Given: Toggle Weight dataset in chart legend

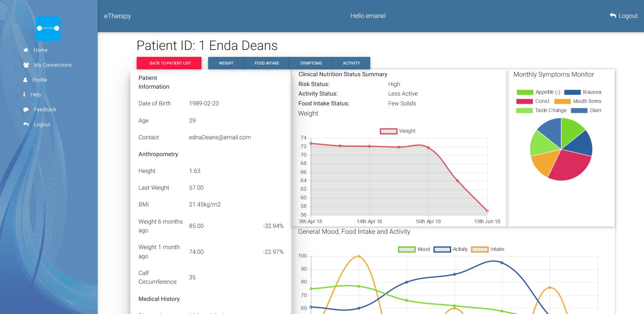Looking at the screenshot, I should [388, 131].
